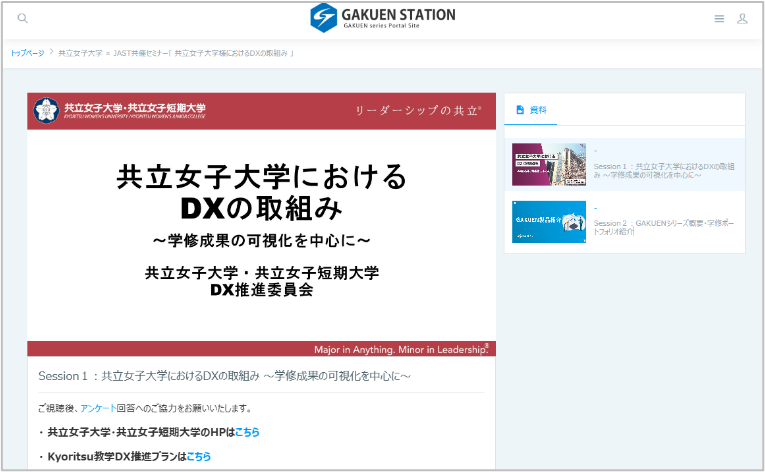This screenshot has height=472, width=765.
Task: Click the Kyoritsu university crest emblem
Action: pos(46,110)
